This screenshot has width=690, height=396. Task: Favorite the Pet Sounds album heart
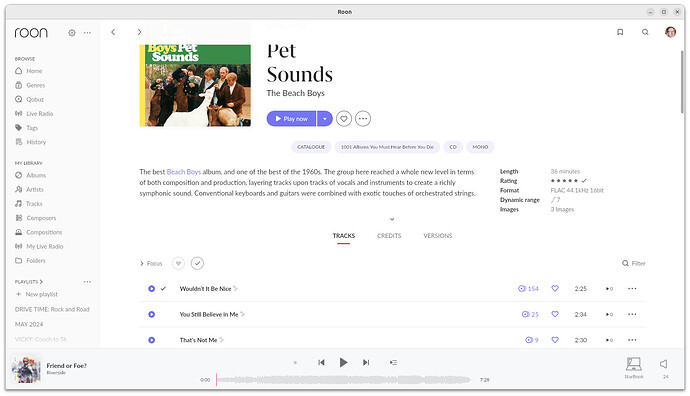point(344,119)
